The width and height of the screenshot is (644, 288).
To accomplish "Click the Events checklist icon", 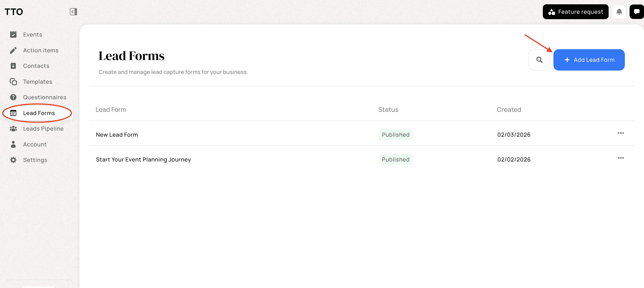I will click(13, 35).
